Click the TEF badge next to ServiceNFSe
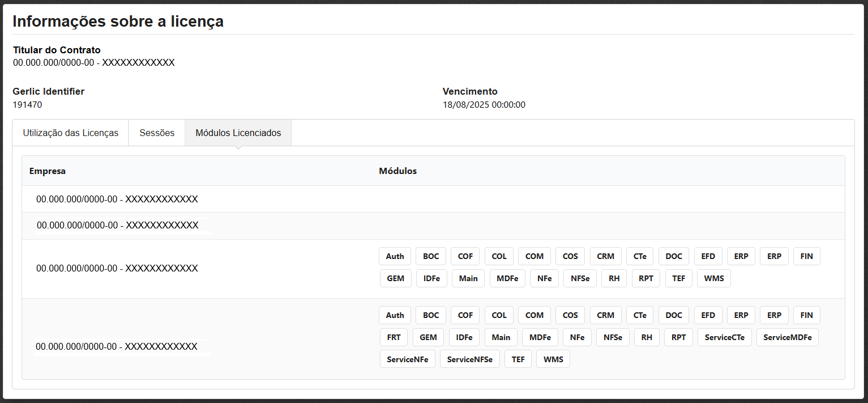Viewport: 868px width, 403px height. pyautogui.click(x=518, y=359)
